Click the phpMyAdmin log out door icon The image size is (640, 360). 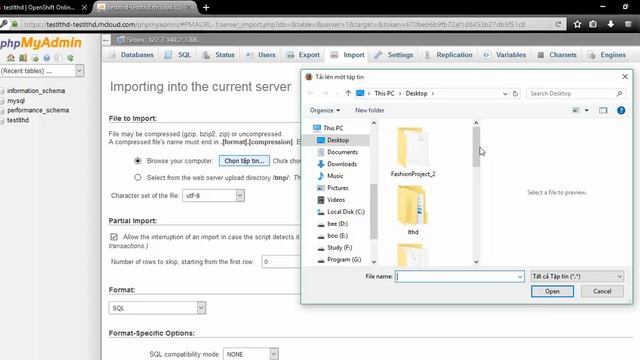(x=23, y=58)
